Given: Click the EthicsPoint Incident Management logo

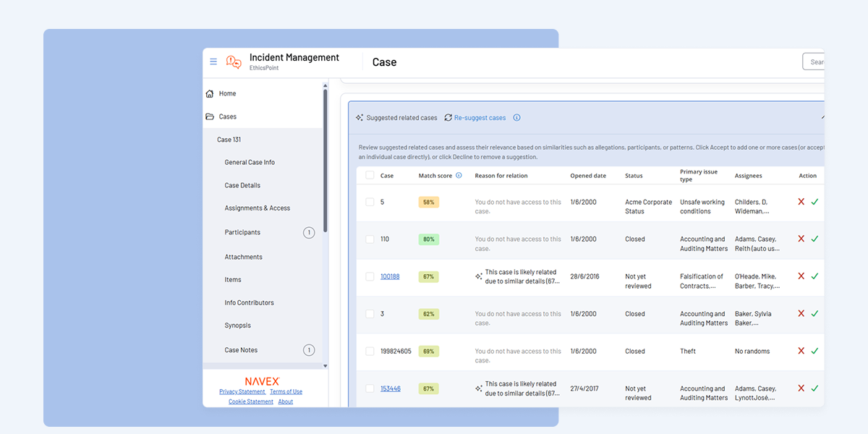Looking at the screenshot, I should [234, 62].
